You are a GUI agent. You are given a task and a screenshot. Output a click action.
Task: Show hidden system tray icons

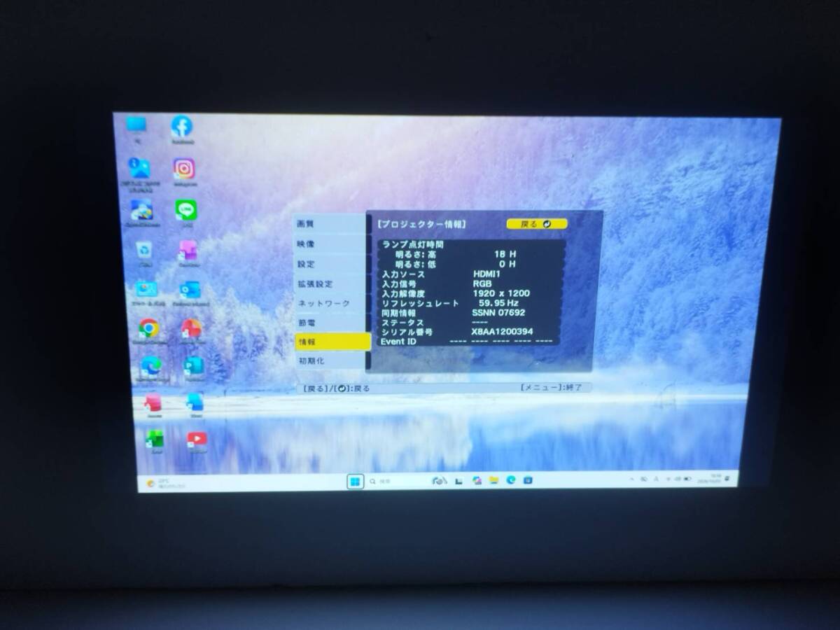point(632,479)
